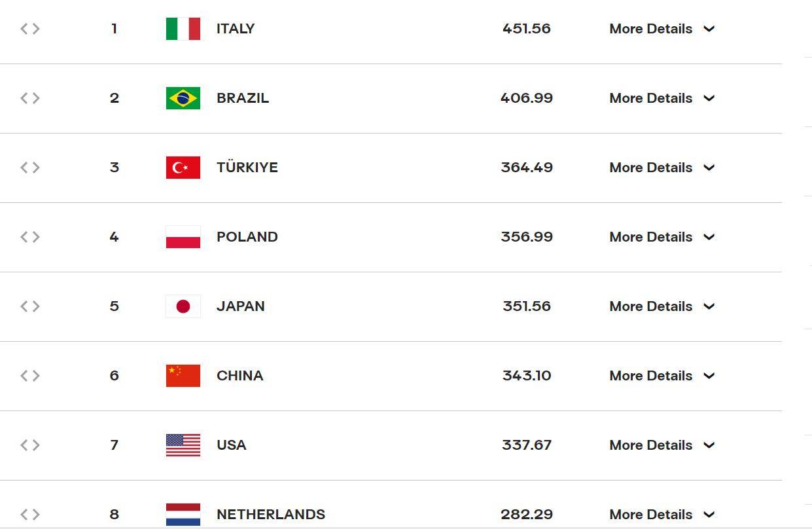Click Poland's score 356.99
Viewport: 812px width, 529px height.
pos(527,237)
